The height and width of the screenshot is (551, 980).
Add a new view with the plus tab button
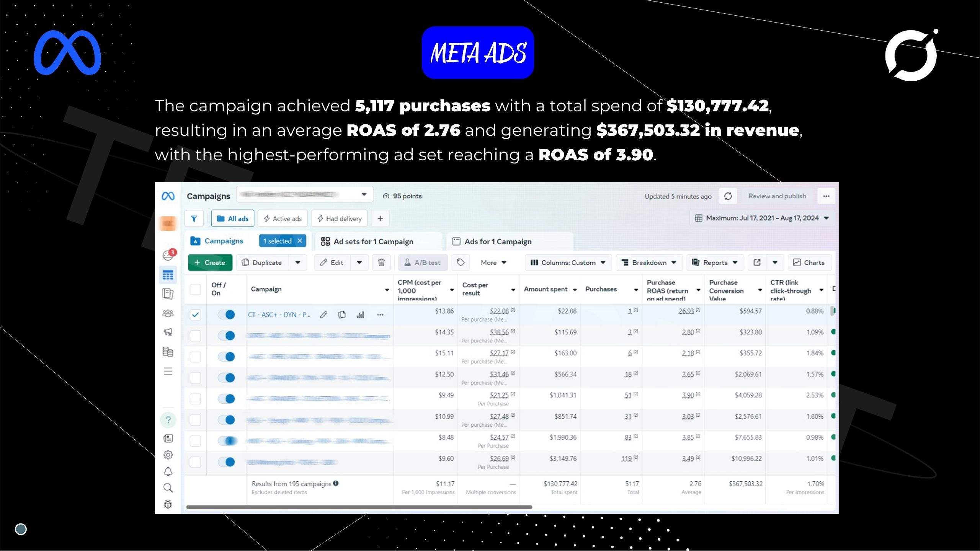coord(380,218)
